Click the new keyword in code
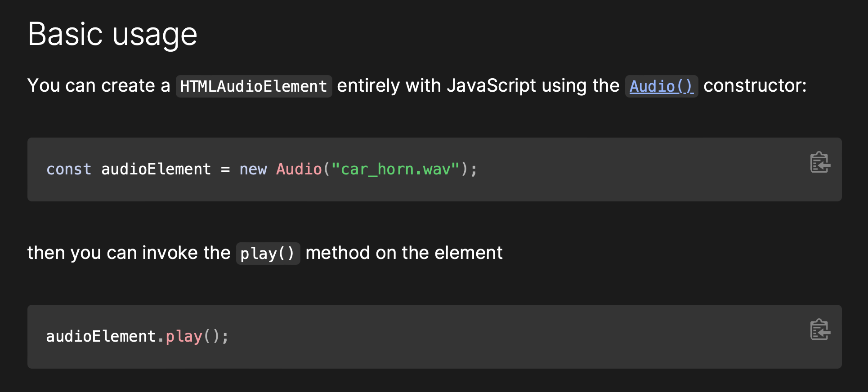This screenshot has width=868, height=392. (x=253, y=169)
